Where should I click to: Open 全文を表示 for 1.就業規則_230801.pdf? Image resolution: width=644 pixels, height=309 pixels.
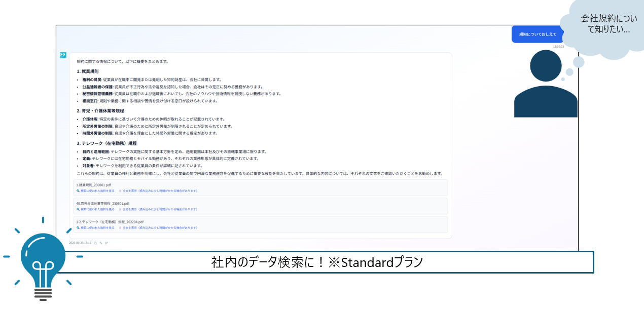click(x=159, y=191)
